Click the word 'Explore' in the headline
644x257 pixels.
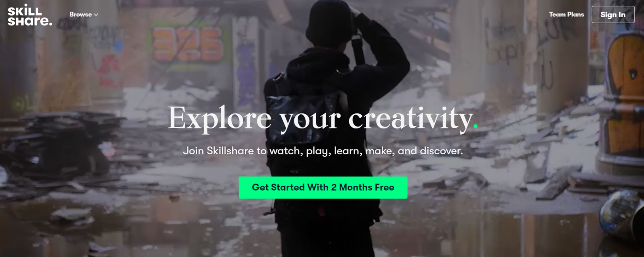pyautogui.click(x=220, y=118)
